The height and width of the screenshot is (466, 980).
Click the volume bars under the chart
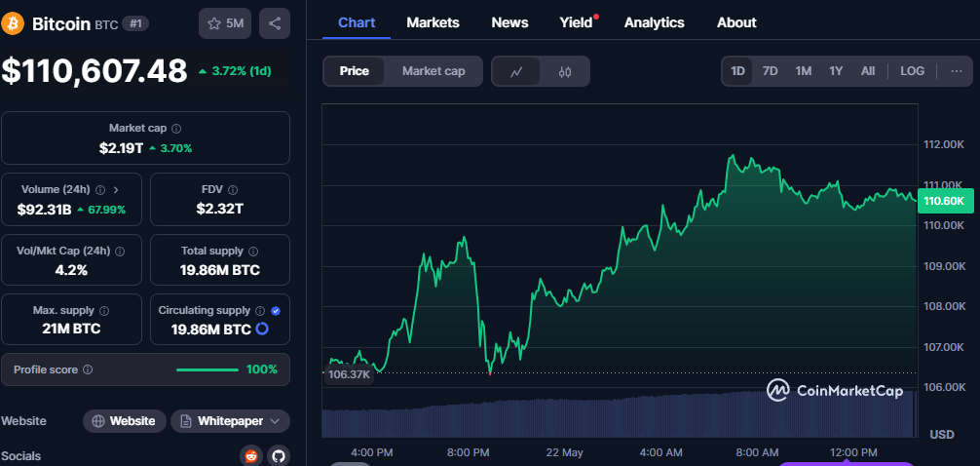619,414
